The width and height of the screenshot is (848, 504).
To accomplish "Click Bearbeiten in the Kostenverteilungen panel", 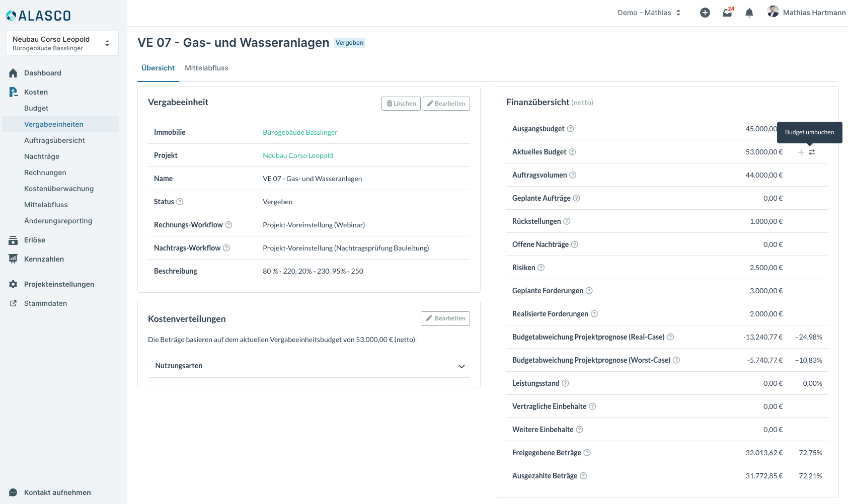I will pos(445,318).
